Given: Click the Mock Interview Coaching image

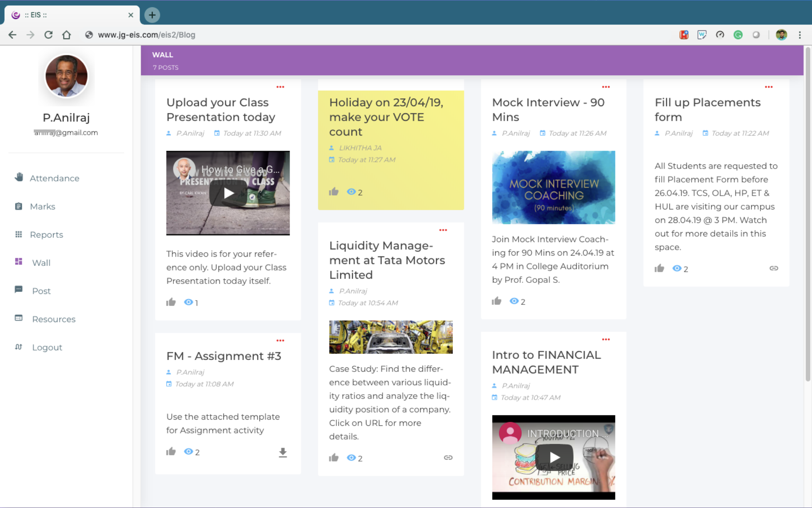Looking at the screenshot, I should tap(553, 188).
